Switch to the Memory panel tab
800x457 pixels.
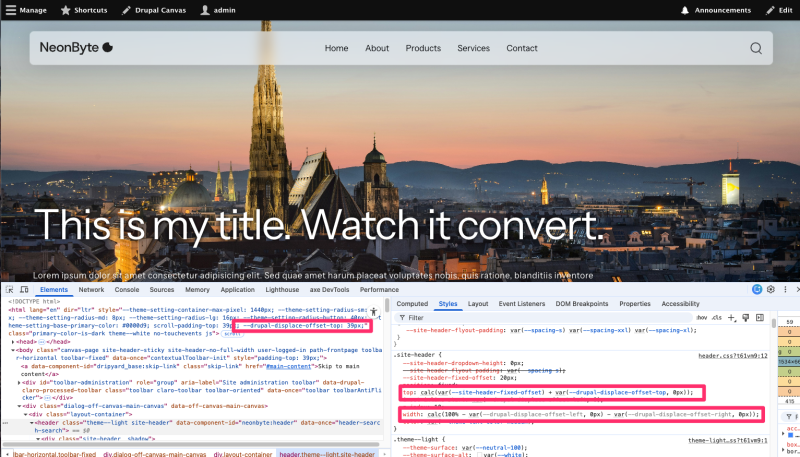click(197, 290)
